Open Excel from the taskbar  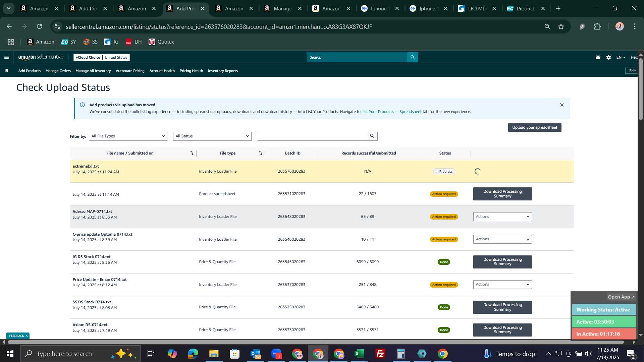pyautogui.click(x=359, y=354)
